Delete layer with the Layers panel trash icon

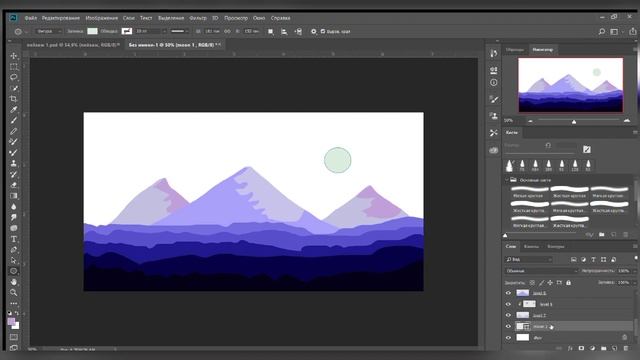click(626, 348)
